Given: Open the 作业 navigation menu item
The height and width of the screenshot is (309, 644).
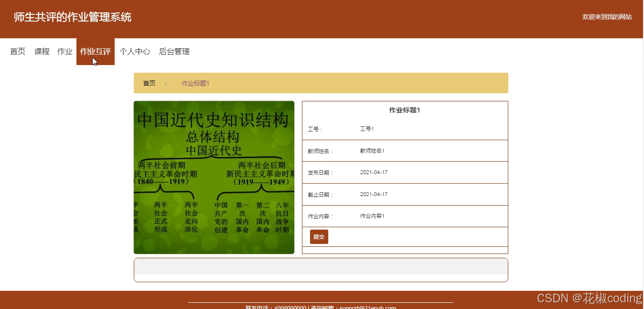Looking at the screenshot, I should tap(64, 51).
